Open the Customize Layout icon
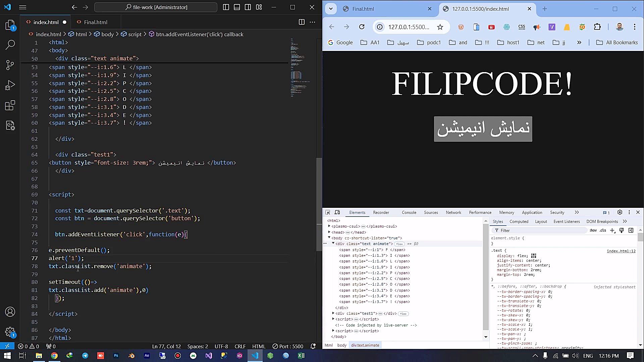This screenshot has width=644, height=362. coord(259,7)
